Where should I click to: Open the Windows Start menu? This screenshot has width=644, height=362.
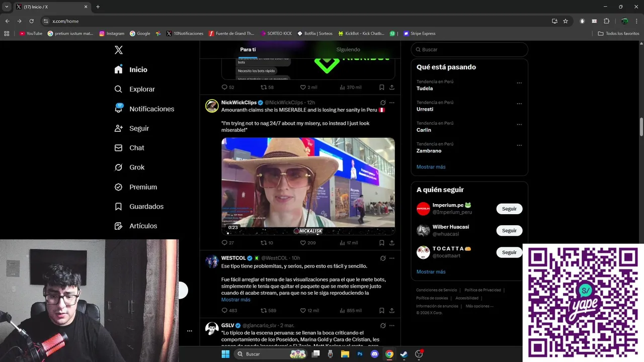click(225, 354)
